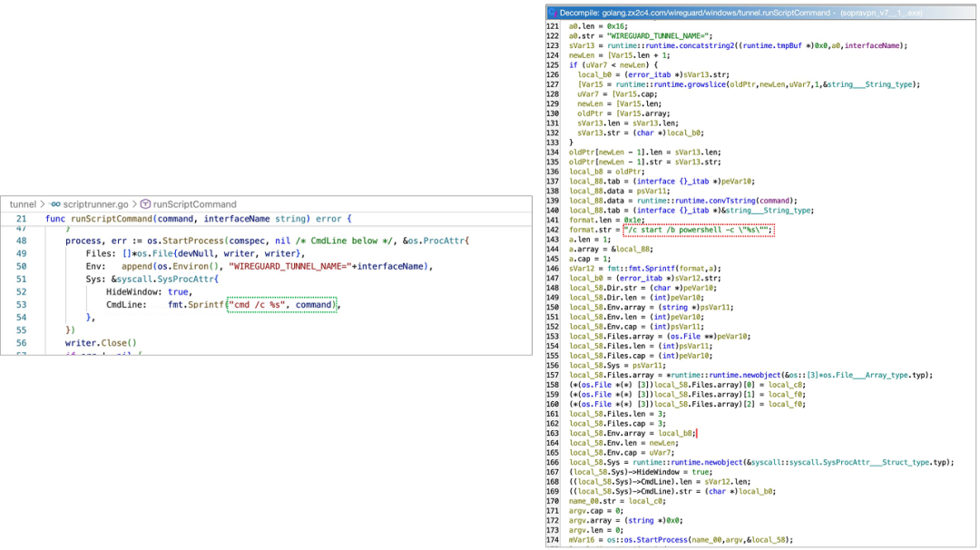The image size is (980, 550).
Task: Click the newobject os.File Array type line
Action: [x=750, y=375]
